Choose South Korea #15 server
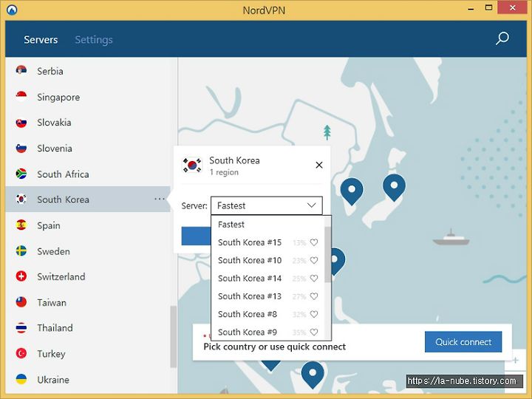Screen dimensions: 532x399 coord(268,242)
